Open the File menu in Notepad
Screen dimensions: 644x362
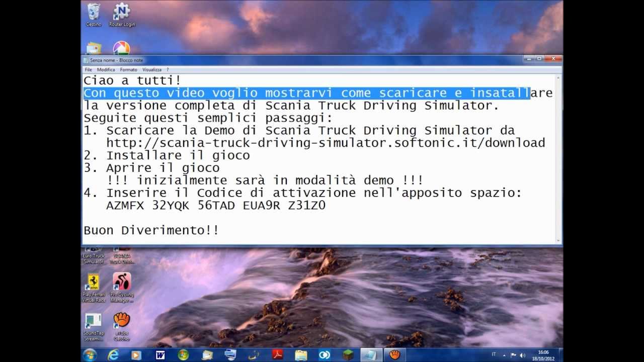click(x=88, y=70)
